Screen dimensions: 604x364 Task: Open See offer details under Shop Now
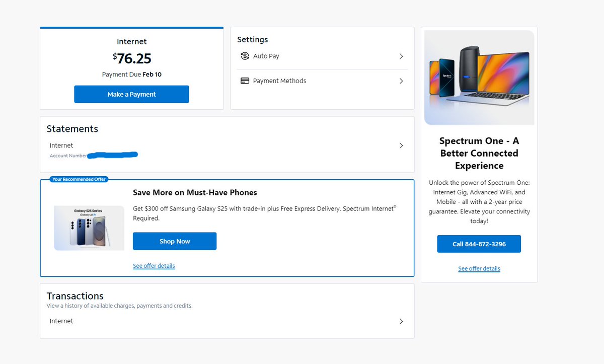click(154, 266)
